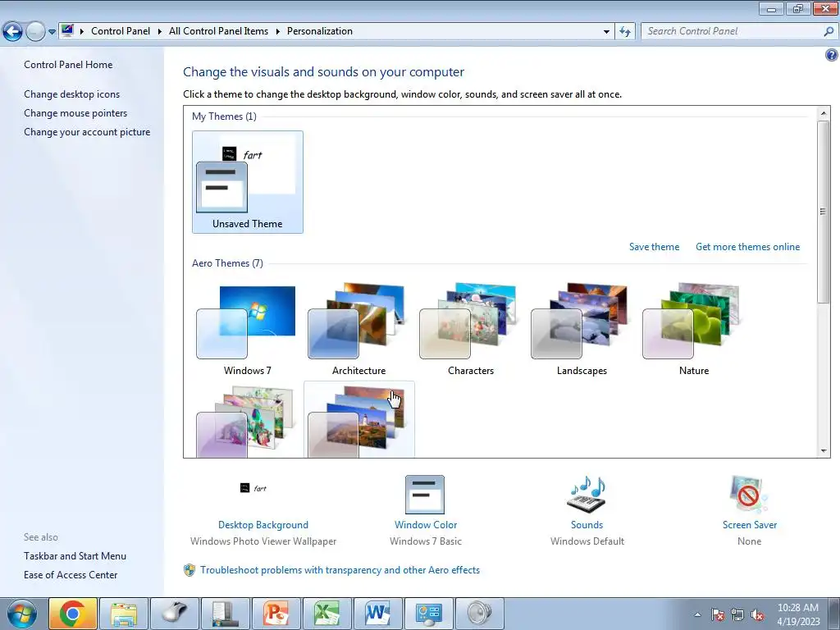The width and height of the screenshot is (840, 630).
Task: Select the lighthouse scenery theme thumbnail
Action: pos(359,420)
